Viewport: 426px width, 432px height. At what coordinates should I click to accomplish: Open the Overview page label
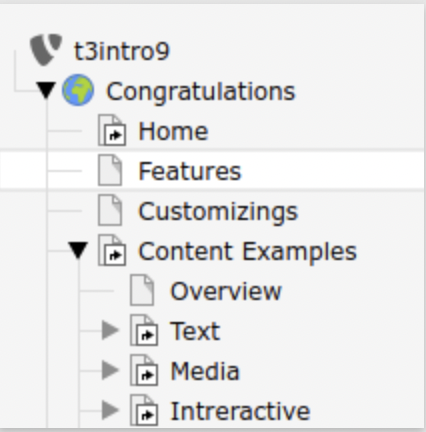tap(226, 291)
